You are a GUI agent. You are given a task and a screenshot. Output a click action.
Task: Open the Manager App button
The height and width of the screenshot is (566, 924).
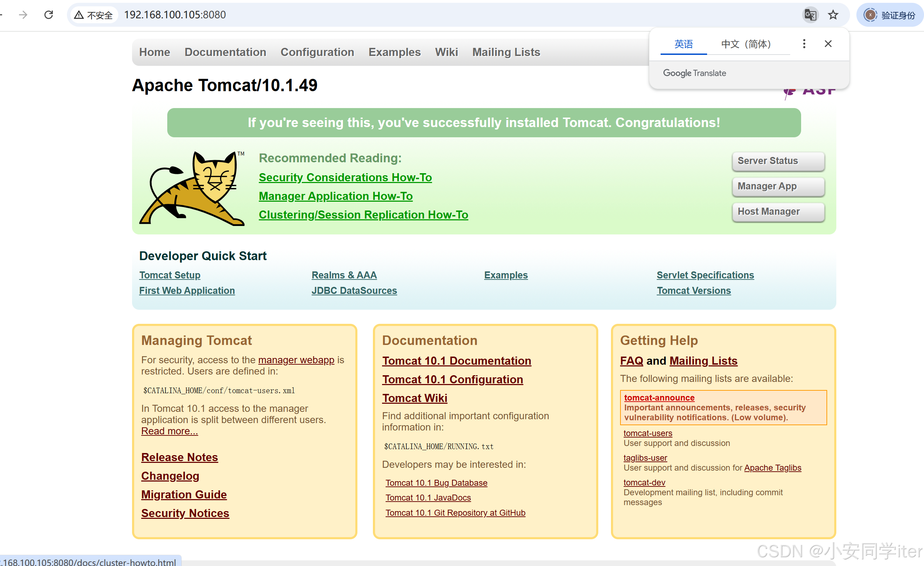tap(778, 186)
